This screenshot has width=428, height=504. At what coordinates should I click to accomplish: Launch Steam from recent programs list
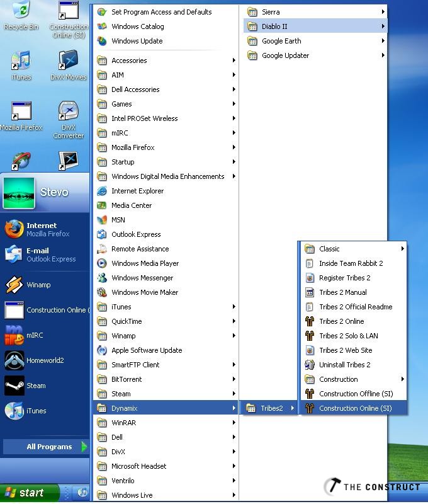coord(45,386)
